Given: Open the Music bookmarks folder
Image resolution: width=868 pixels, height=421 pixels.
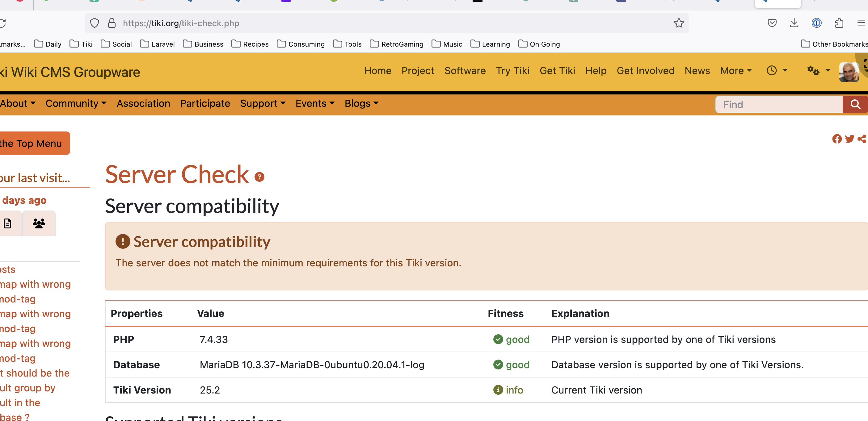Looking at the screenshot, I should [446, 44].
